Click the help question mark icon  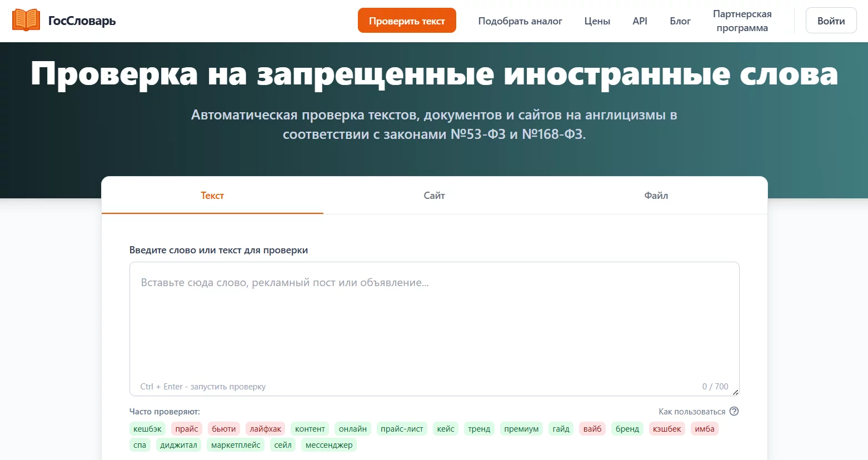coord(734,412)
